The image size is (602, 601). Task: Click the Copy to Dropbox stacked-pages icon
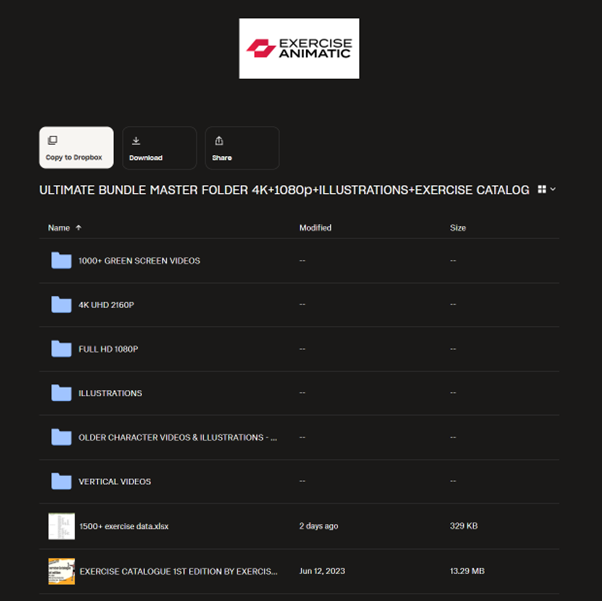(x=53, y=140)
